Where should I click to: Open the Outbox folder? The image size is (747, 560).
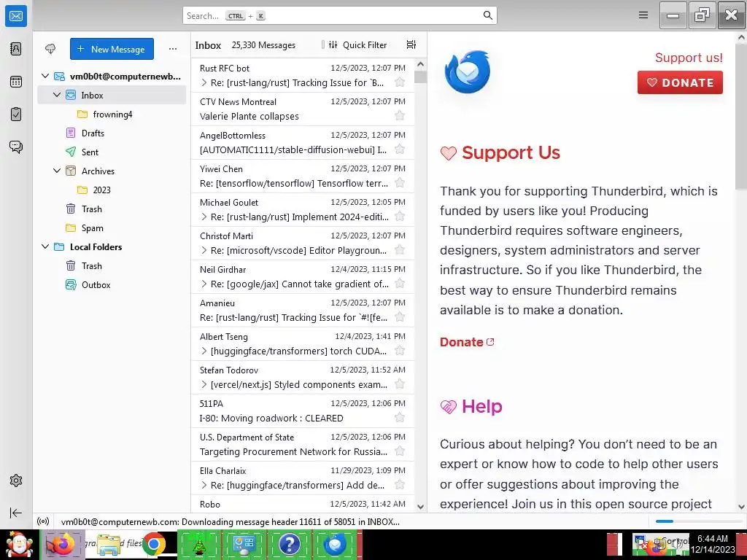coord(112,285)
